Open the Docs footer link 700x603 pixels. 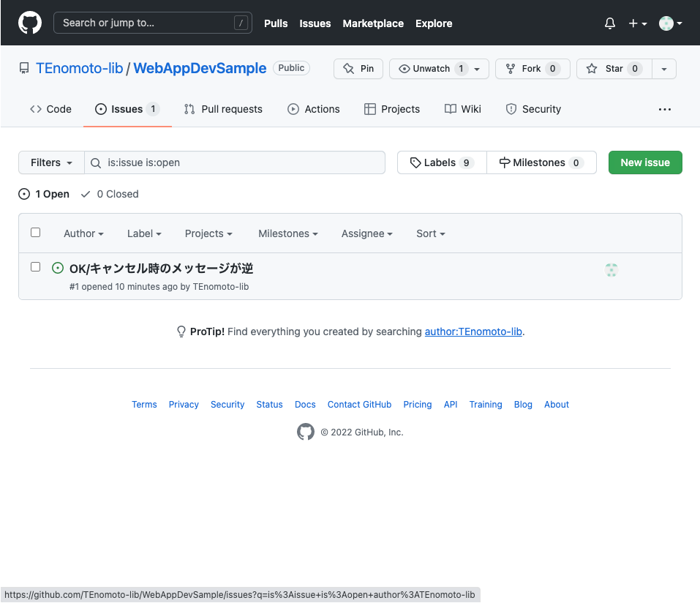point(305,404)
